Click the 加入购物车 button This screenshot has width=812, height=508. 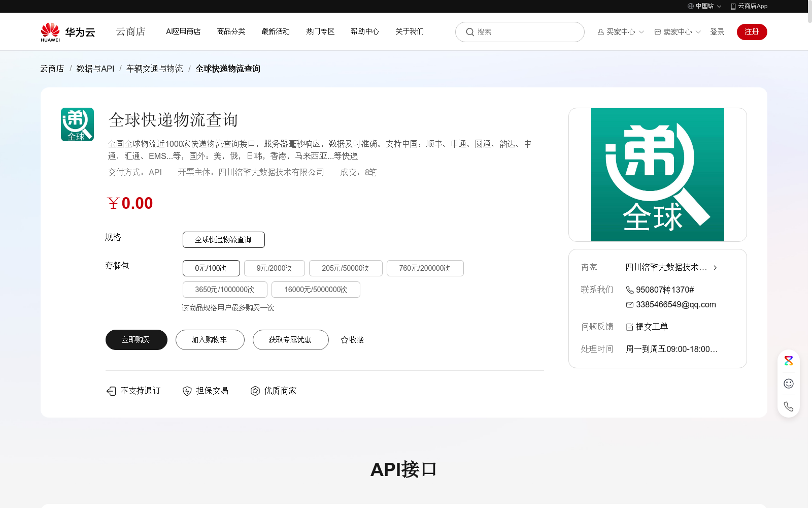[x=210, y=340]
